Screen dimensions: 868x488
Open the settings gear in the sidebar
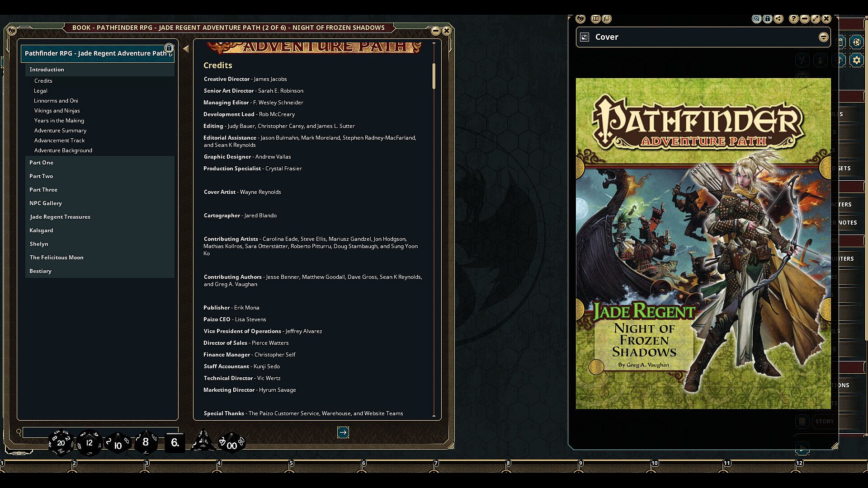click(856, 60)
